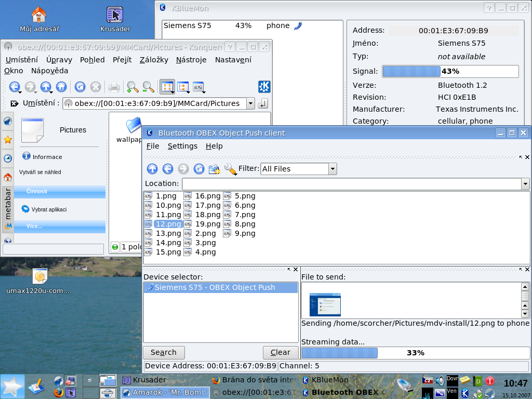Zoom out using Konqueror magnifier minus
Image resolution: width=532 pixels, height=399 pixels.
click(148, 87)
